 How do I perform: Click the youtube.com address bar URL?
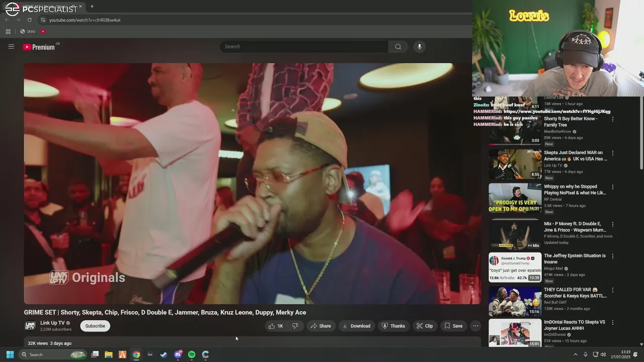pos(85,20)
